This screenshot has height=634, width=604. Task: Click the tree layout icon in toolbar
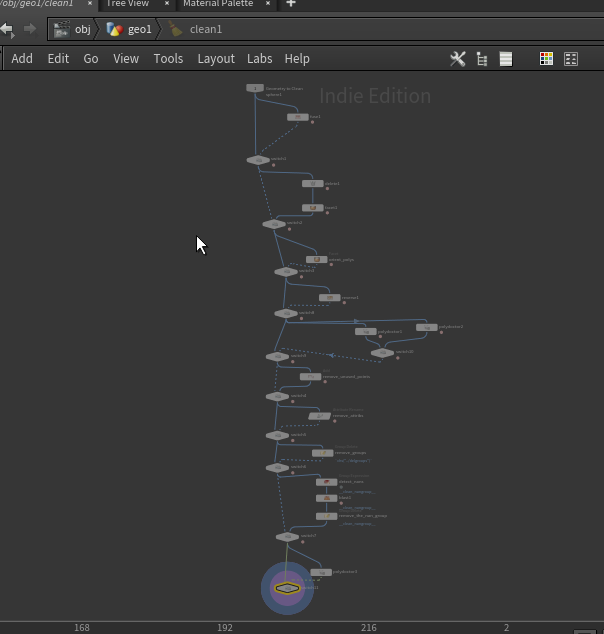tap(482, 59)
